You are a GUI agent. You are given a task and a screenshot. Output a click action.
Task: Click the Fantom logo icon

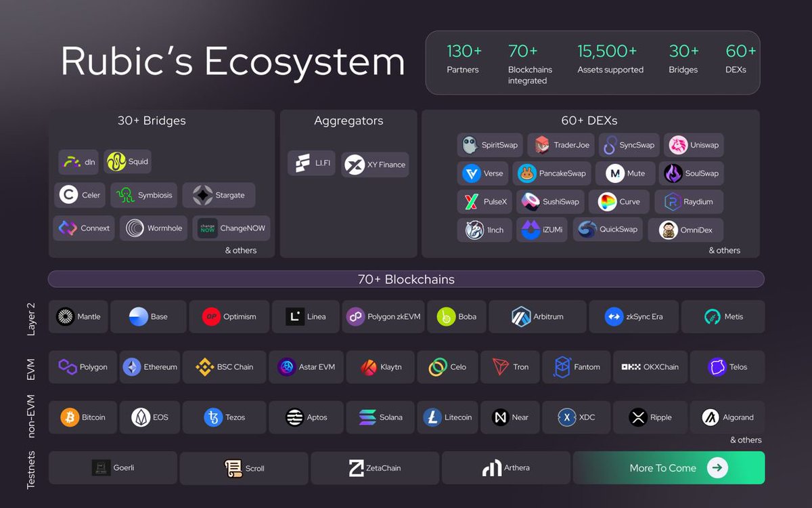tap(562, 367)
